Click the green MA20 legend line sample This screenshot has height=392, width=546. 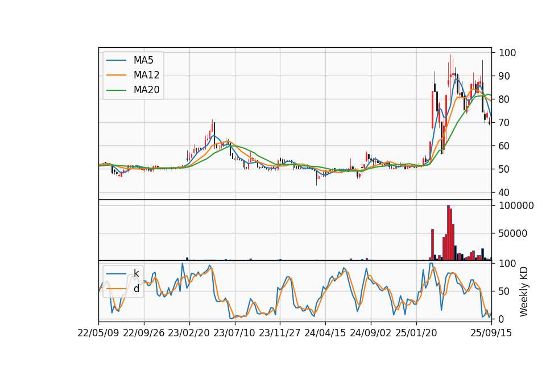coord(116,90)
